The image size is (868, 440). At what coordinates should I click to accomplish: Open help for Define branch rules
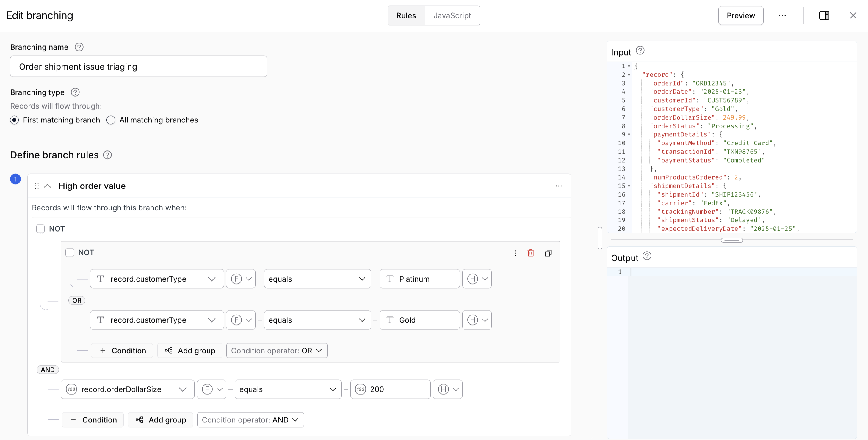coord(107,155)
